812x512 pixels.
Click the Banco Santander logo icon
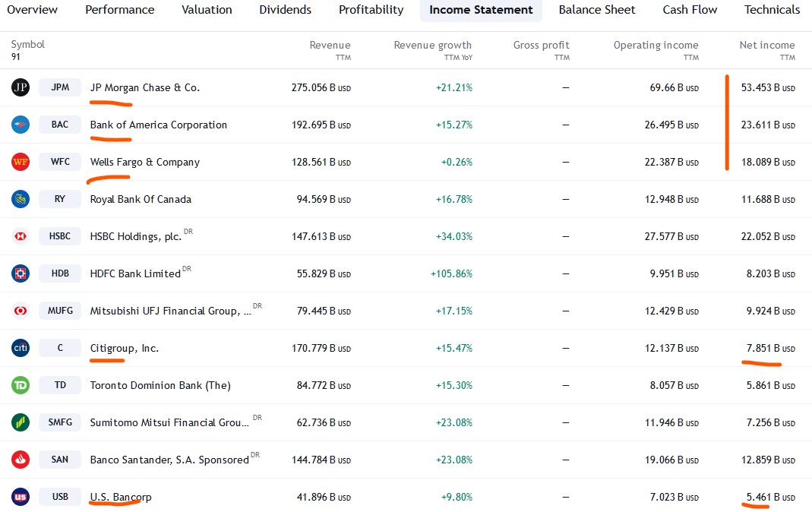click(x=21, y=460)
